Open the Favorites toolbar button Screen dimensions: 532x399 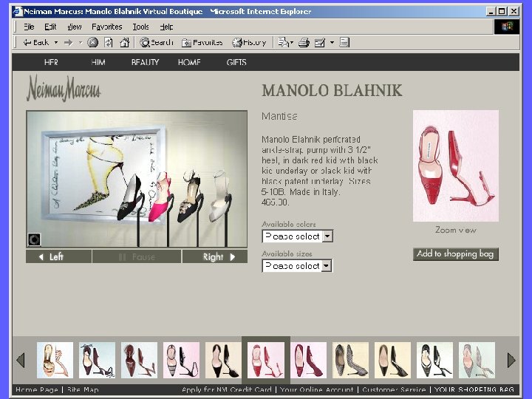click(202, 42)
